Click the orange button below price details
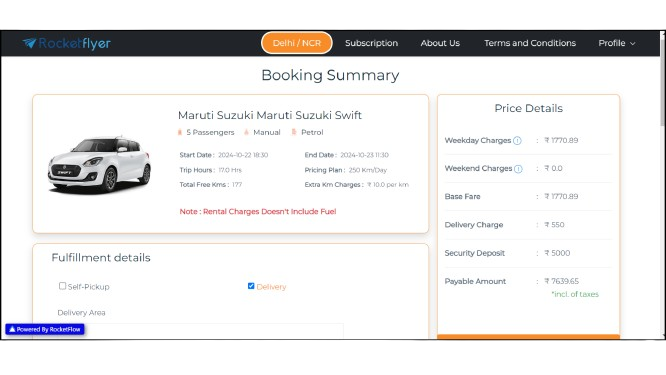The height and width of the screenshot is (375, 666). click(528, 337)
